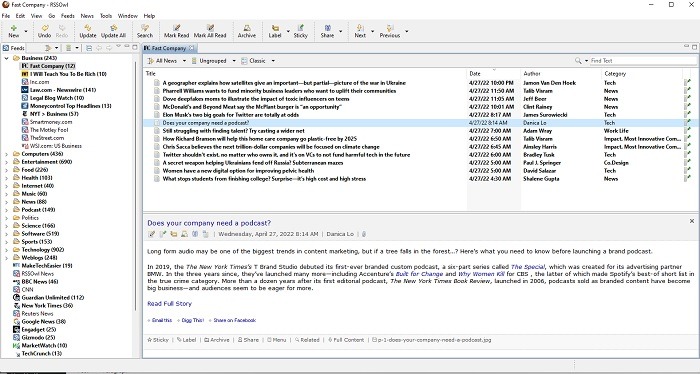Toggle sticky on the McDonald's McPlant article
This screenshot has height=374, width=700.
(687, 107)
